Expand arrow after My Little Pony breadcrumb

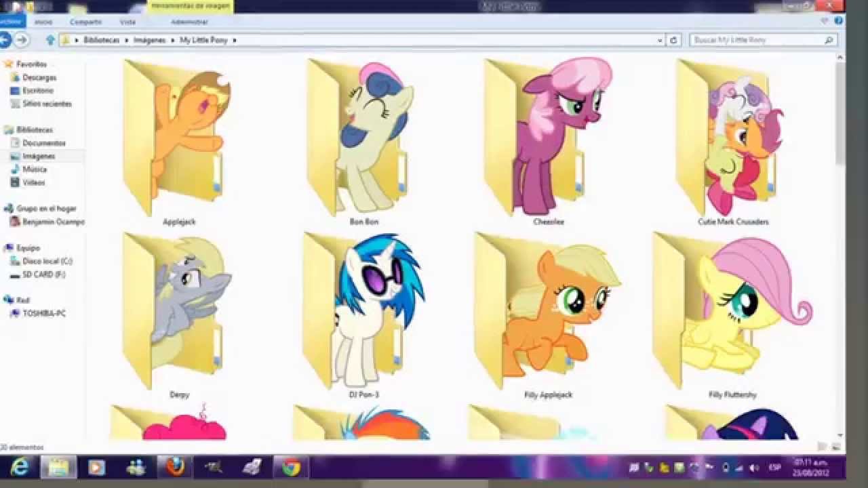click(x=235, y=40)
